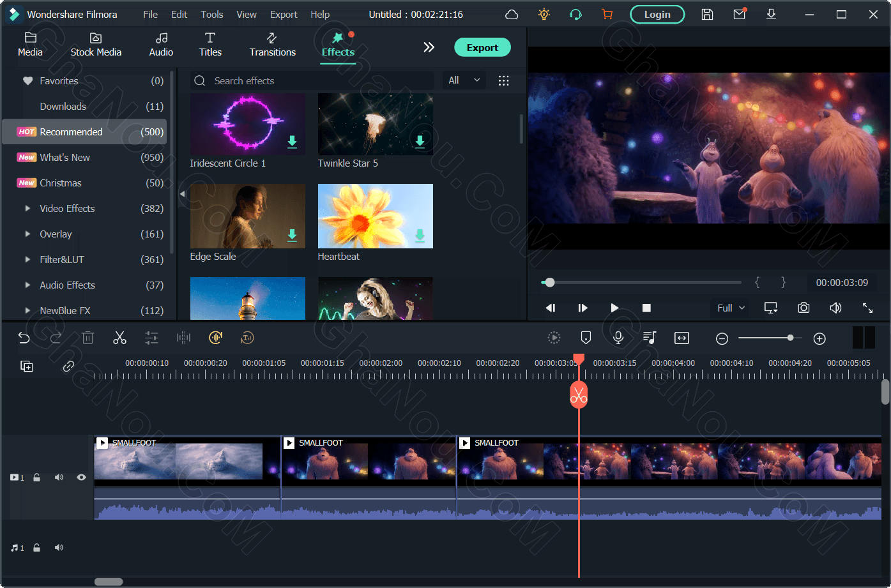The width and height of the screenshot is (891, 588).
Task: Expand the Filter&LUT category
Action: click(x=27, y=259)
